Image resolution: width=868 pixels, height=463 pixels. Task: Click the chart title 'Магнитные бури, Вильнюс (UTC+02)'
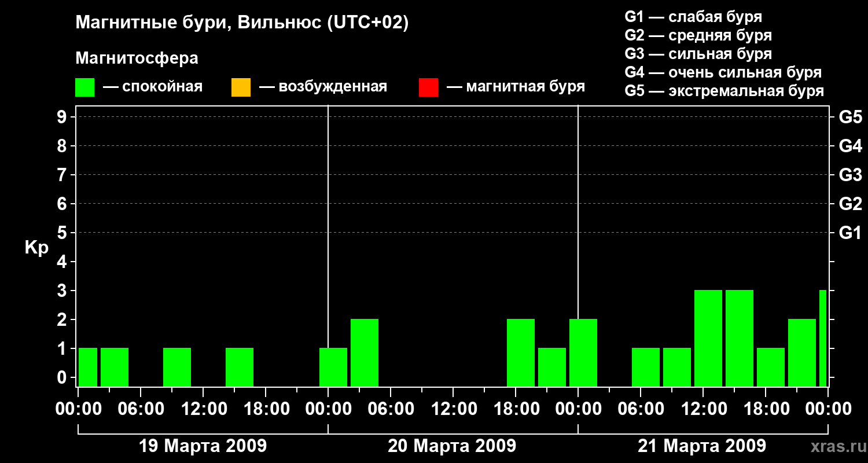[242, 23]
